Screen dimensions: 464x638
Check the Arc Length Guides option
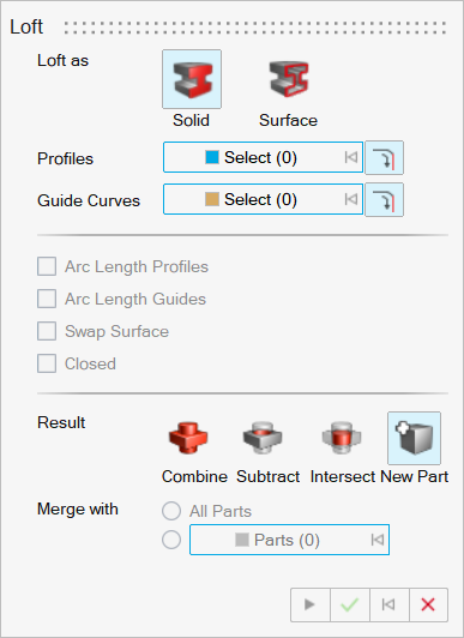coord(47,299)
